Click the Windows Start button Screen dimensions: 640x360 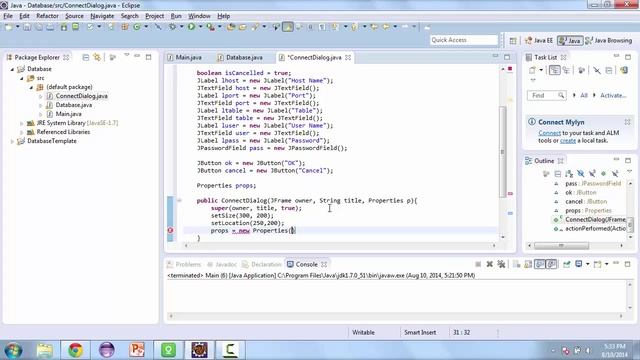[13, 350]
